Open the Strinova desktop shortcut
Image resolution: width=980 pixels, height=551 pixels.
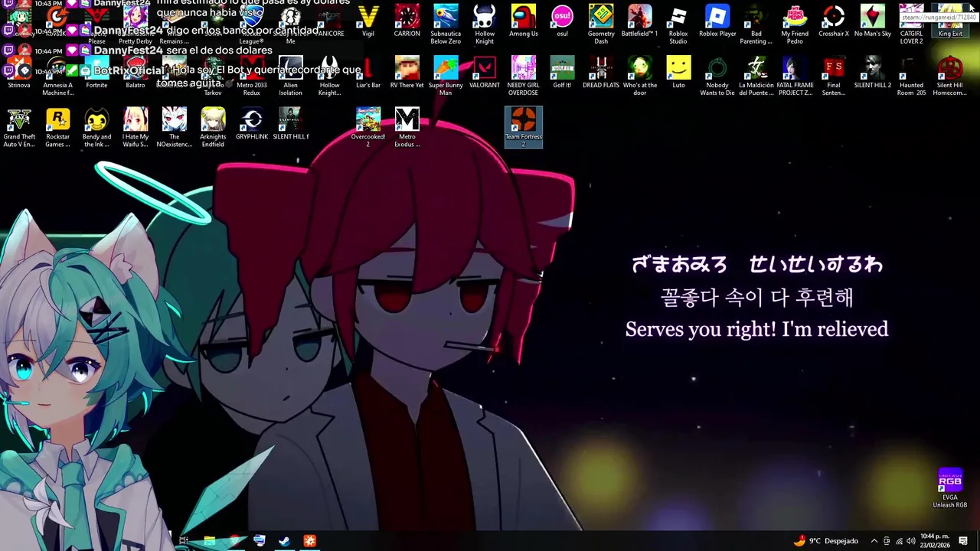[x=19, y=73]
